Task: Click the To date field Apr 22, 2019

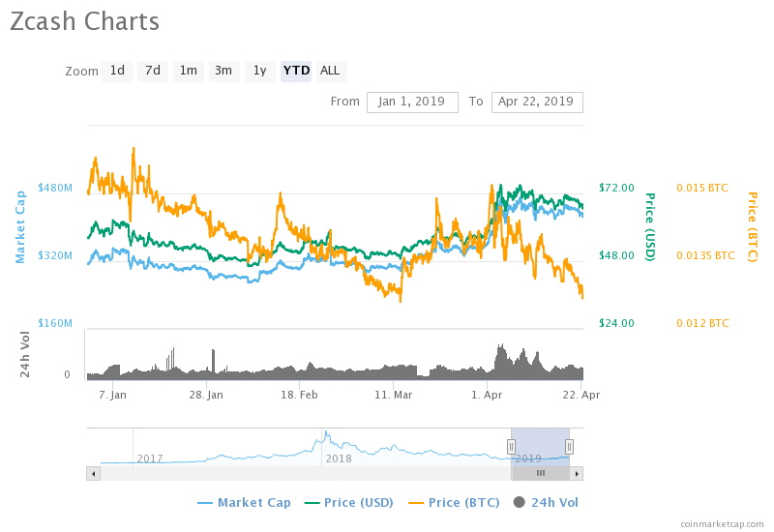Action: click(537, 103)
